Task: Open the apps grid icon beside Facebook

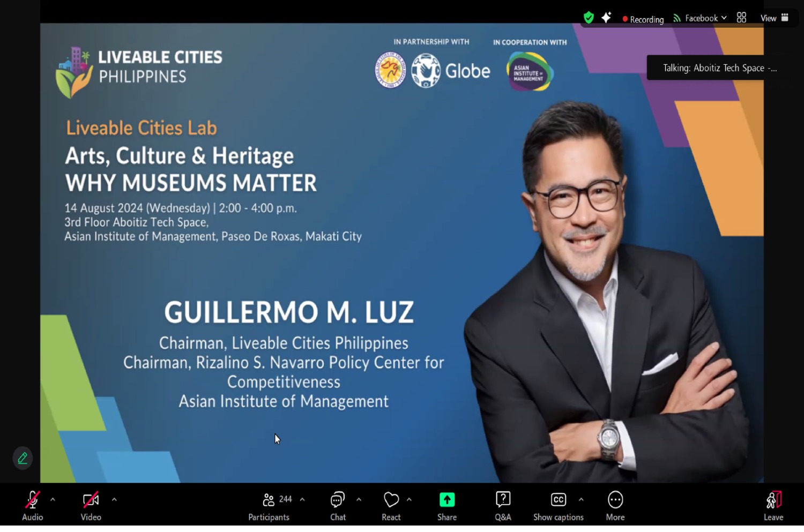Action: coord(741,18)
